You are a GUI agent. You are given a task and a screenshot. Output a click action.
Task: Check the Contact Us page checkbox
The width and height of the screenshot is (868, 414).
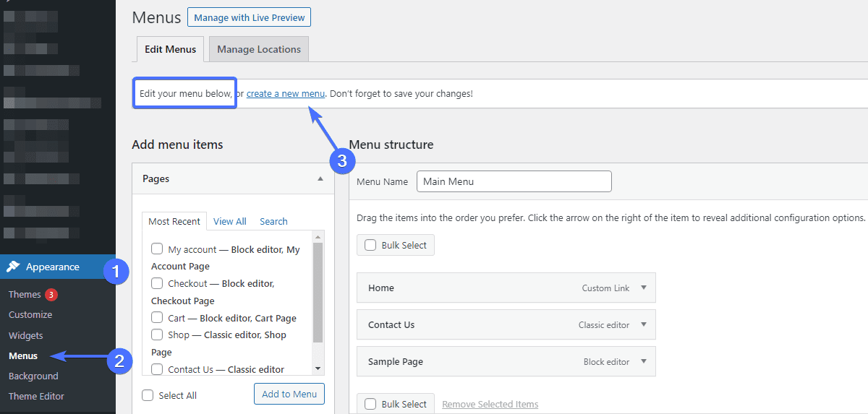coord(157,368)
